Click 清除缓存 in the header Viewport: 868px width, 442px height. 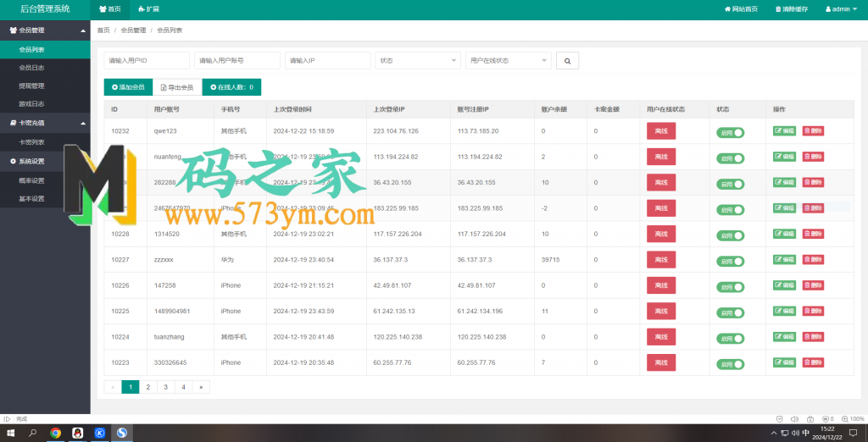[792, 9]
